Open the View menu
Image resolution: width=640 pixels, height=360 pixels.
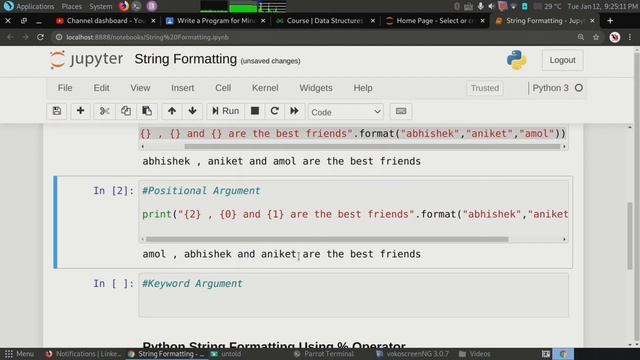(x=140, y=88)
